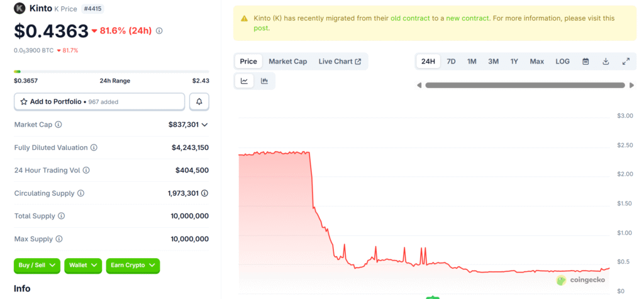
Task: Click the Kinto coin logo
Action: [19, 8]
